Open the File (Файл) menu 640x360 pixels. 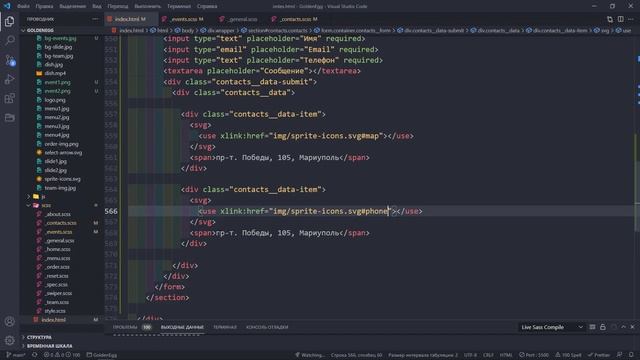tap(23, 6)
